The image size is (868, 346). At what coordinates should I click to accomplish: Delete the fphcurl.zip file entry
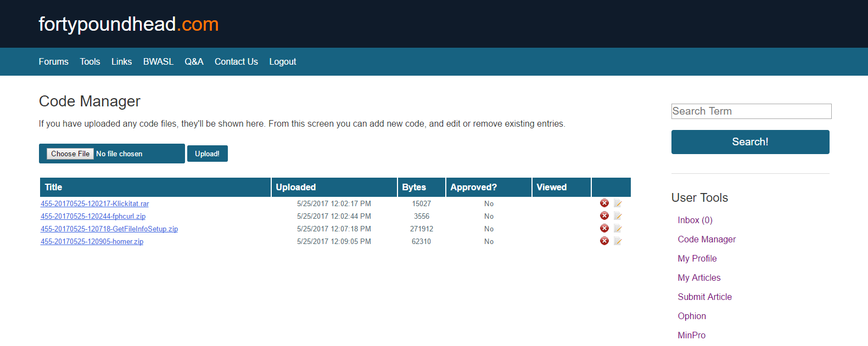pyautogui.click(x=604, y=215)
